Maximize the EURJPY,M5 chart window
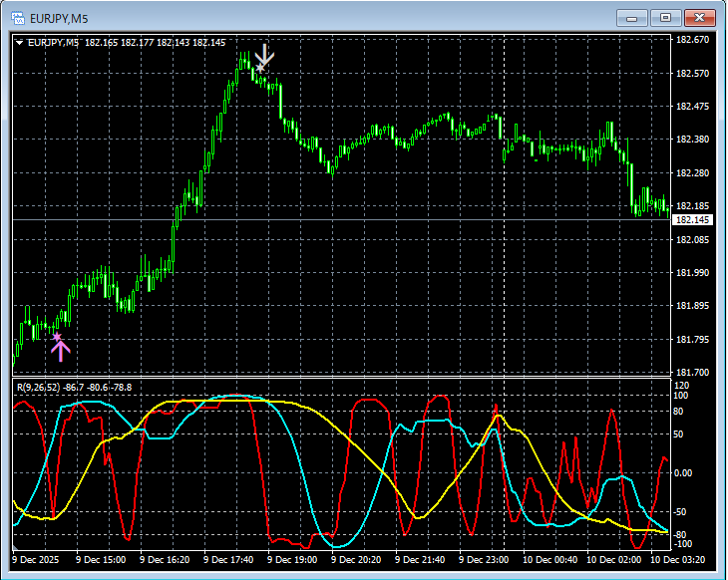 coord(665,18)
